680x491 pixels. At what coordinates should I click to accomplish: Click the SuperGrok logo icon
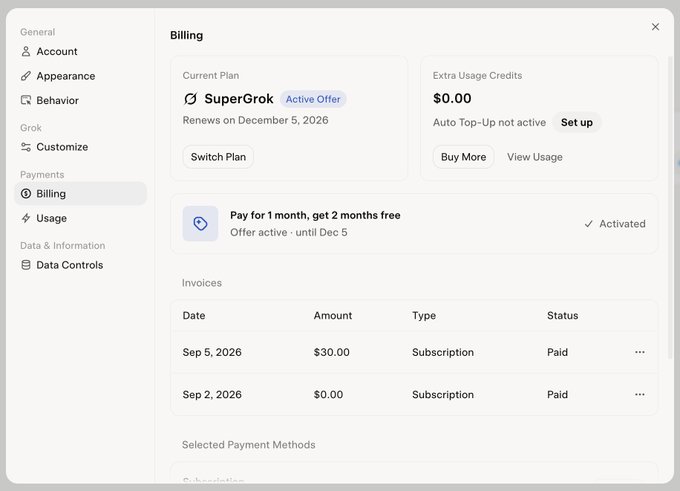[190, 99]
